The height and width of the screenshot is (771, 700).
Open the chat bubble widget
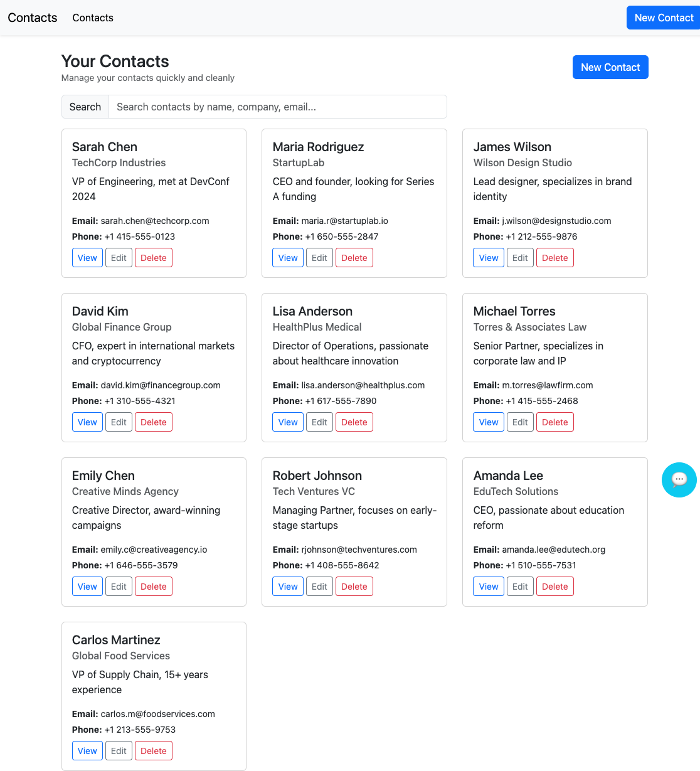[x=679, y=480]
